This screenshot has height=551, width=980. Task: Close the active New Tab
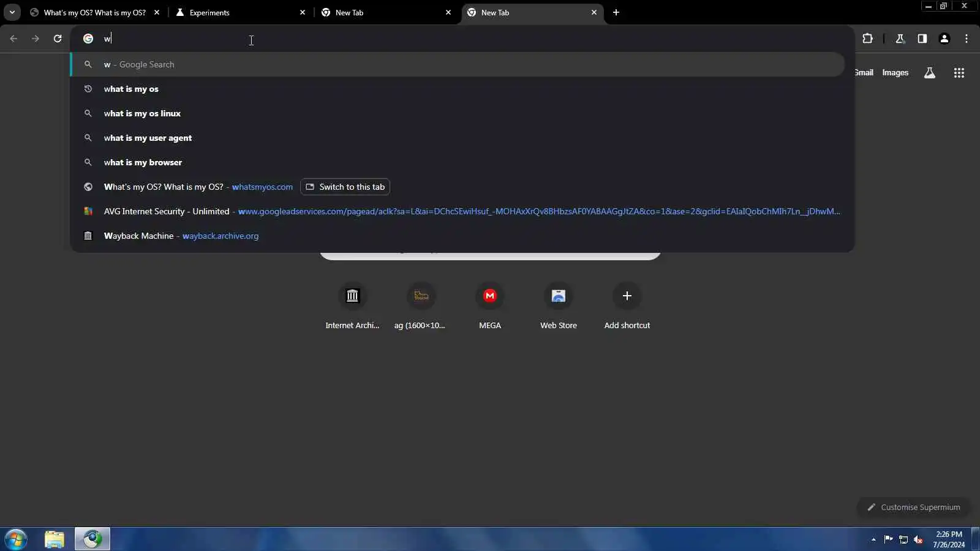(594, 12)
